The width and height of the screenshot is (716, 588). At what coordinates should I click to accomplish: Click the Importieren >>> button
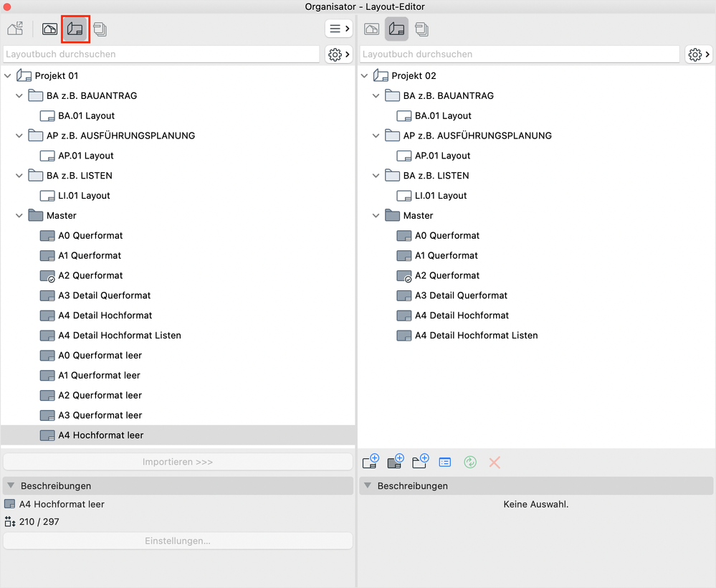(x=178, y=462)
